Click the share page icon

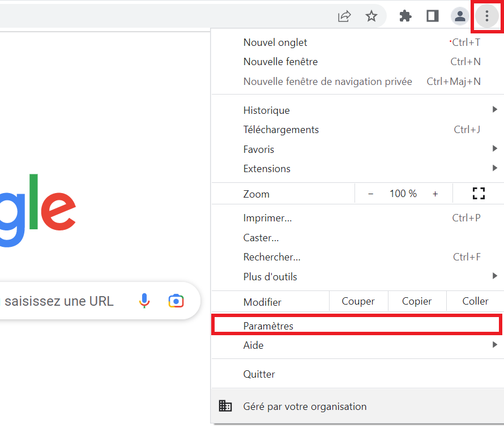(344, 16)
